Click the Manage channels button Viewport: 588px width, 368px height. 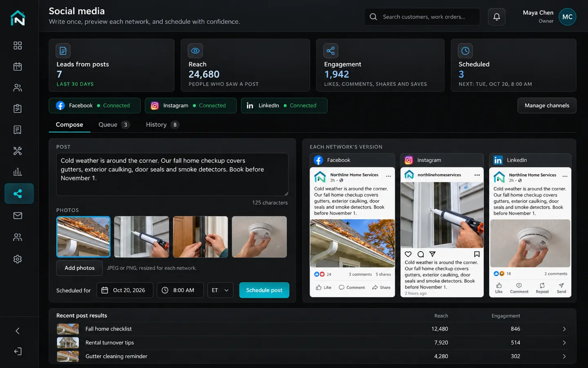(x=547, y=105)
